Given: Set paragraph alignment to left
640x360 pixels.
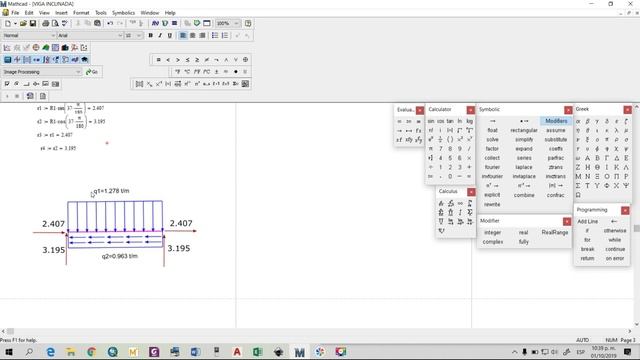Looking at the screenshot, I should (x=183, y=36).
